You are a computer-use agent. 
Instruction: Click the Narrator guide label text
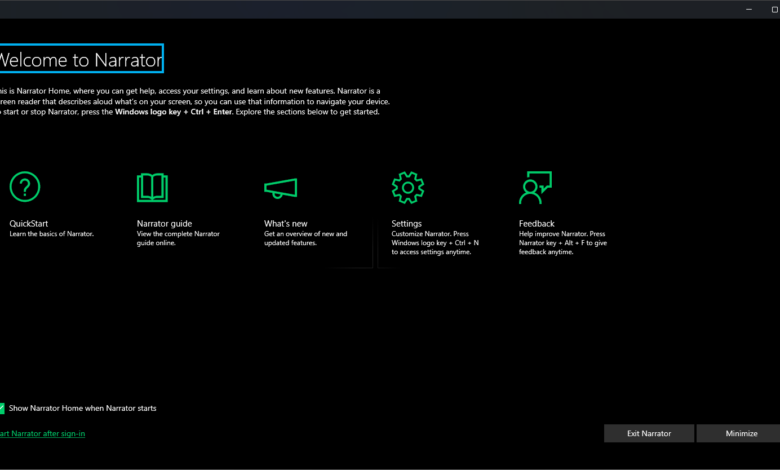point(164,224)
